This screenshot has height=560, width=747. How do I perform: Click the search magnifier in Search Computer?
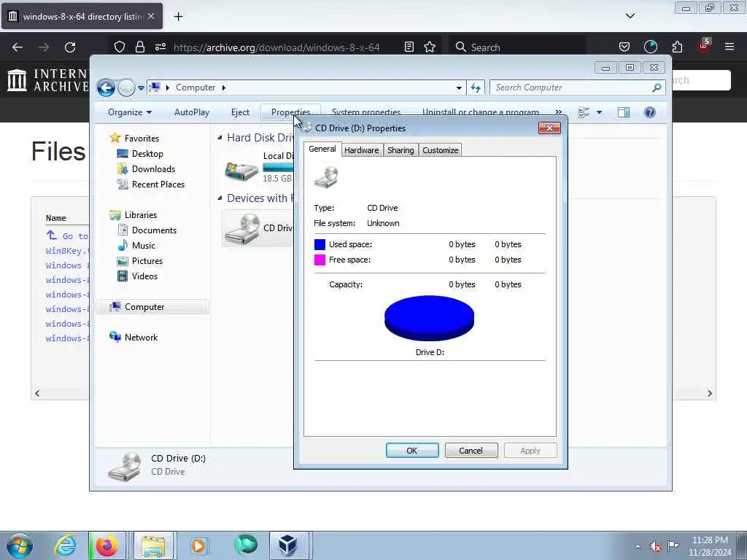point(657,87)
